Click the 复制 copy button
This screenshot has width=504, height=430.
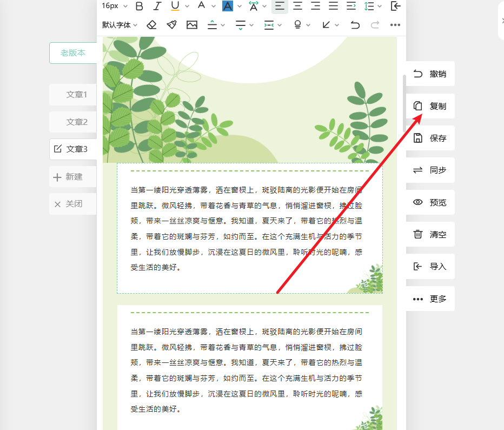click(430, 106)
